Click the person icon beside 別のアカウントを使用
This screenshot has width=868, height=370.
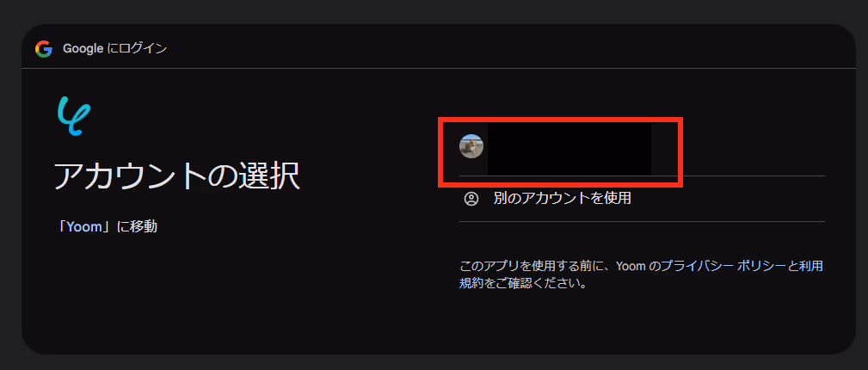[471, 198]
